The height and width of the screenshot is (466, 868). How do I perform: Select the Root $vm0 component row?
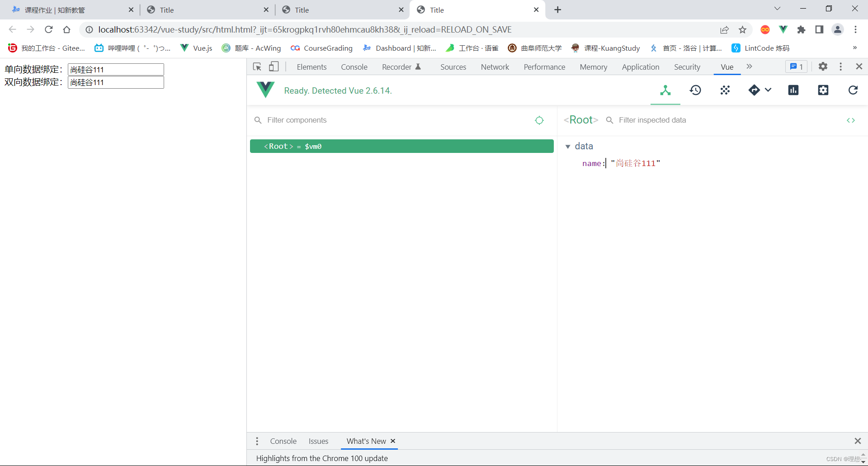[x=401, y=146]
